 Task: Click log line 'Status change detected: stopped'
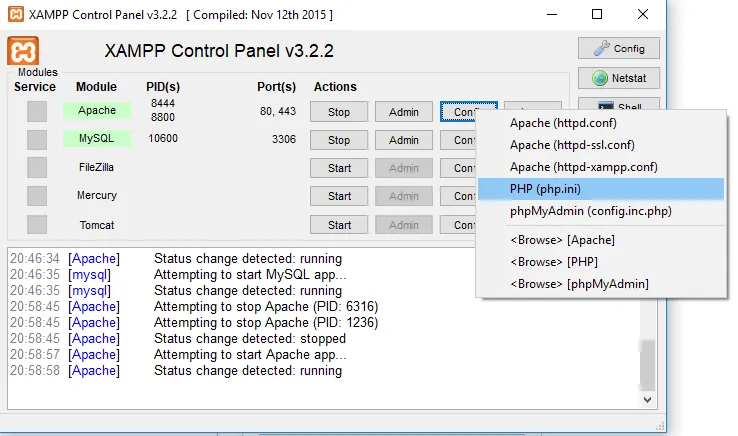tap(250, 339)
